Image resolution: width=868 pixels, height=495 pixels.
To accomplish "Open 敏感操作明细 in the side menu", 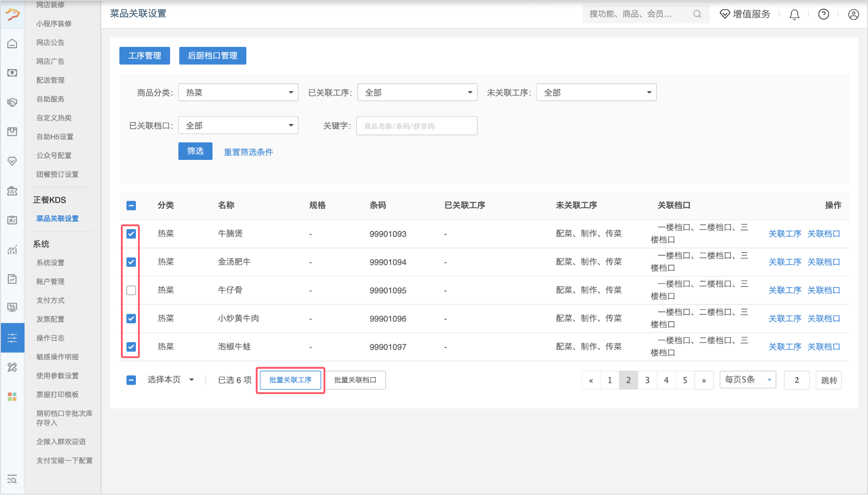I will pos(57,357).
